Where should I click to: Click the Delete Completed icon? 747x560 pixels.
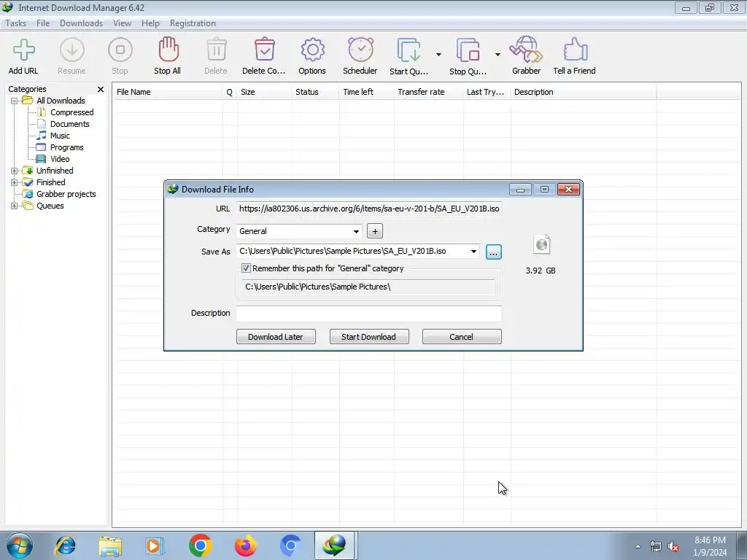click(x=264, y=50)
